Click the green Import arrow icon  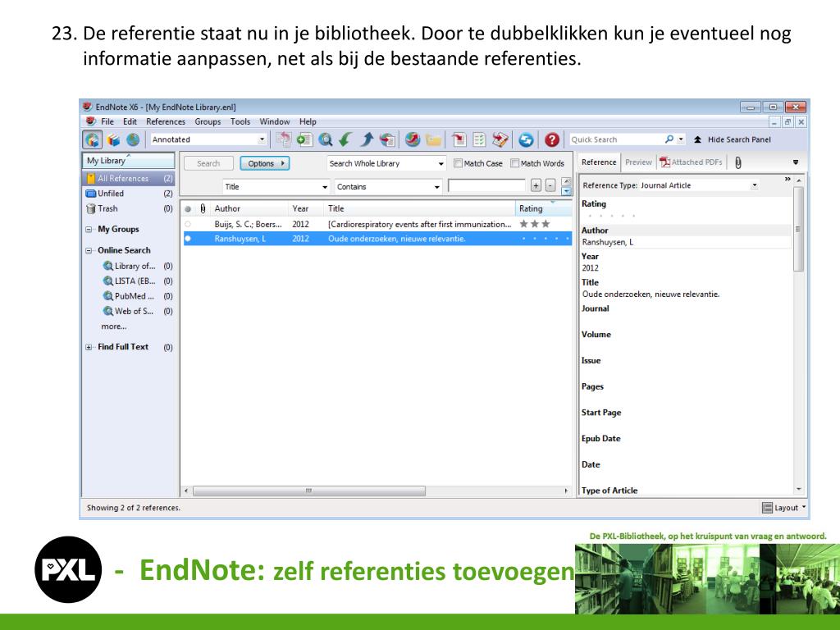(345, 139)
